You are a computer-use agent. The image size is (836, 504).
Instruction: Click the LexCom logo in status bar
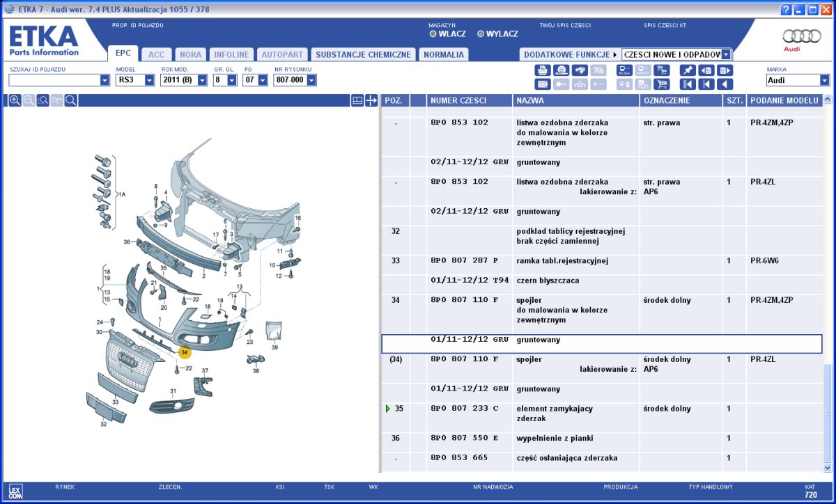point(15,491)
